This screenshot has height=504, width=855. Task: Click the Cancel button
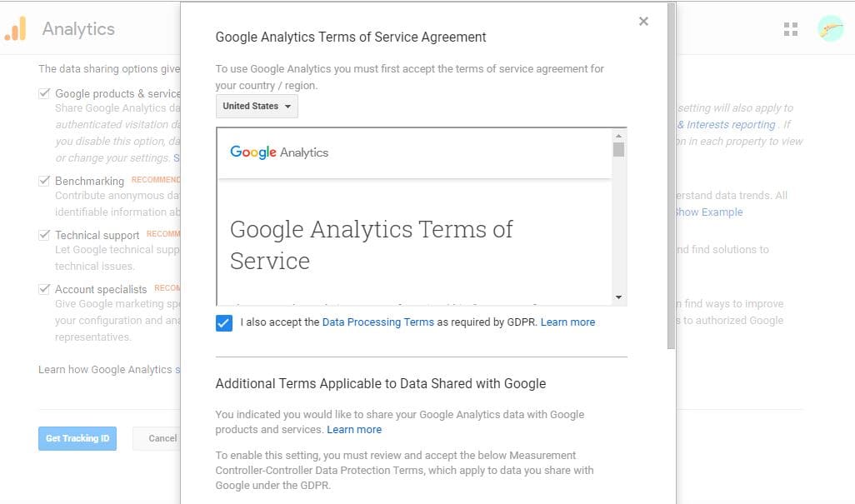point(162,438)
